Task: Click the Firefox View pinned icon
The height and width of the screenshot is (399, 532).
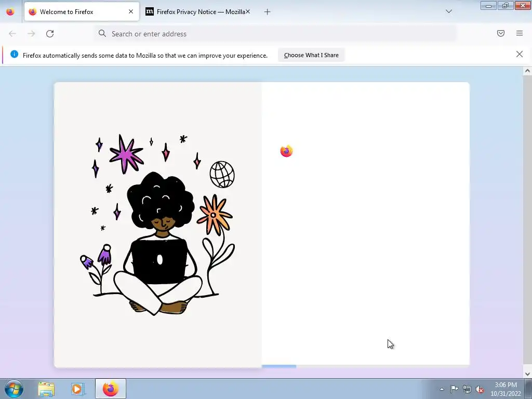Action: (10, 11)
